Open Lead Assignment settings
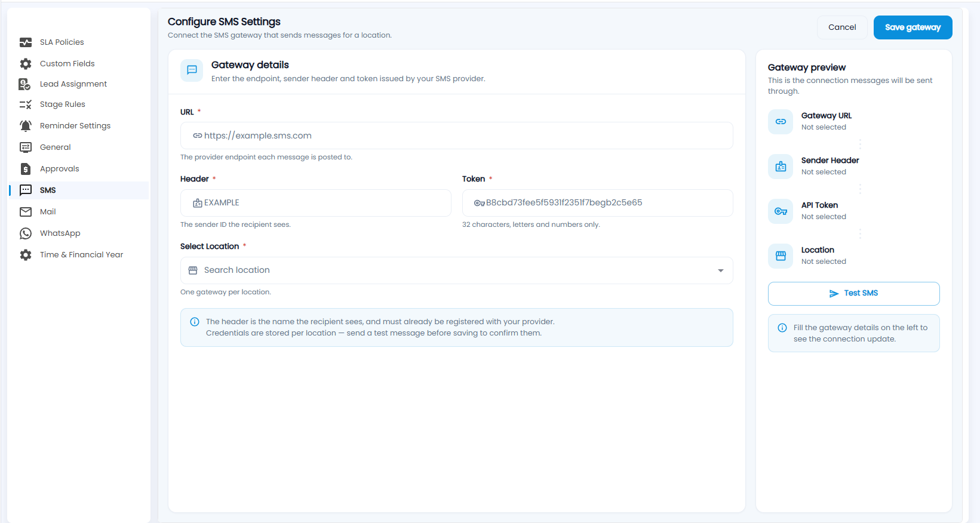The image size is (980, 523). tap(73, 84)
